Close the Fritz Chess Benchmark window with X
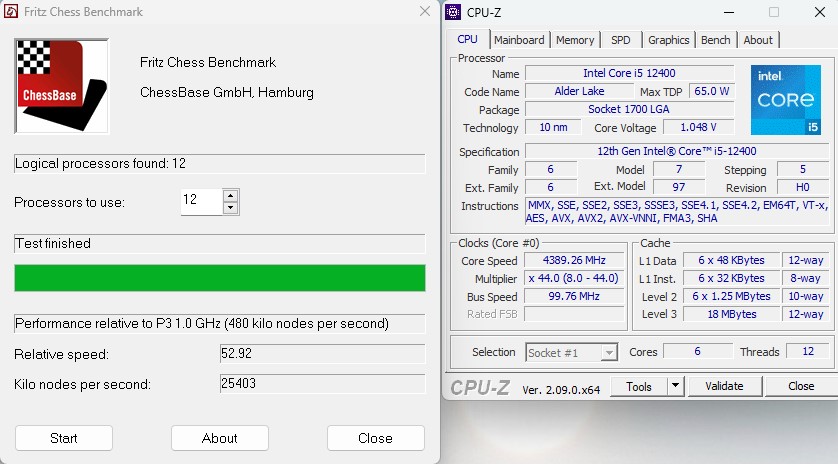The height and width of the screenshot is (464, 838). point(425,11)
